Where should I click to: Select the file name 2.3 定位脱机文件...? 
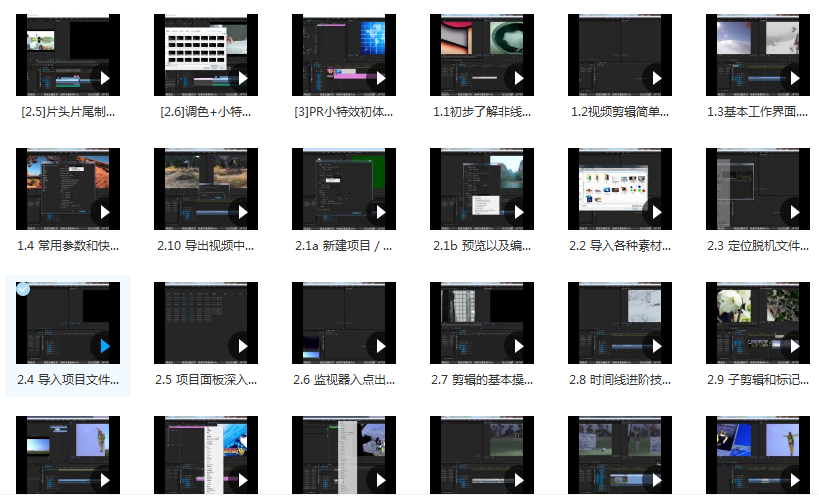coord(757,246)
